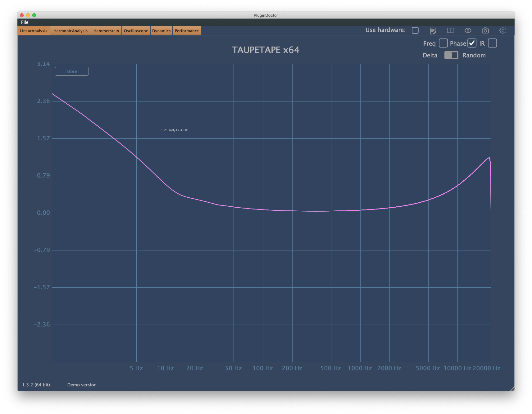The width and height of the screenshot is (532, 414).
Task: Select the Dynamics tab
Action: (161, 31)
